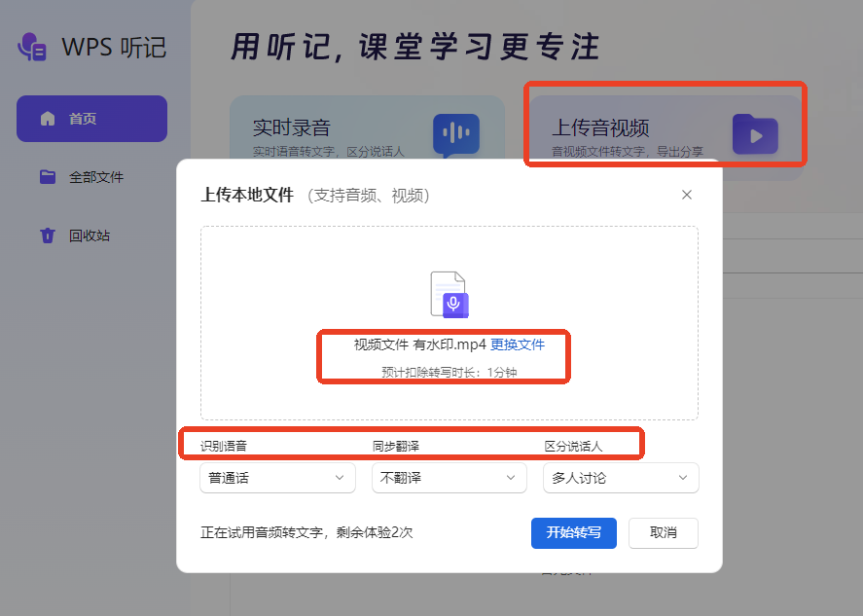Image resolution: width=863 pixels, height=616 pixels.
Task: Open the 同步翻译 dropdown showing 不翻译
Action: 449,478
